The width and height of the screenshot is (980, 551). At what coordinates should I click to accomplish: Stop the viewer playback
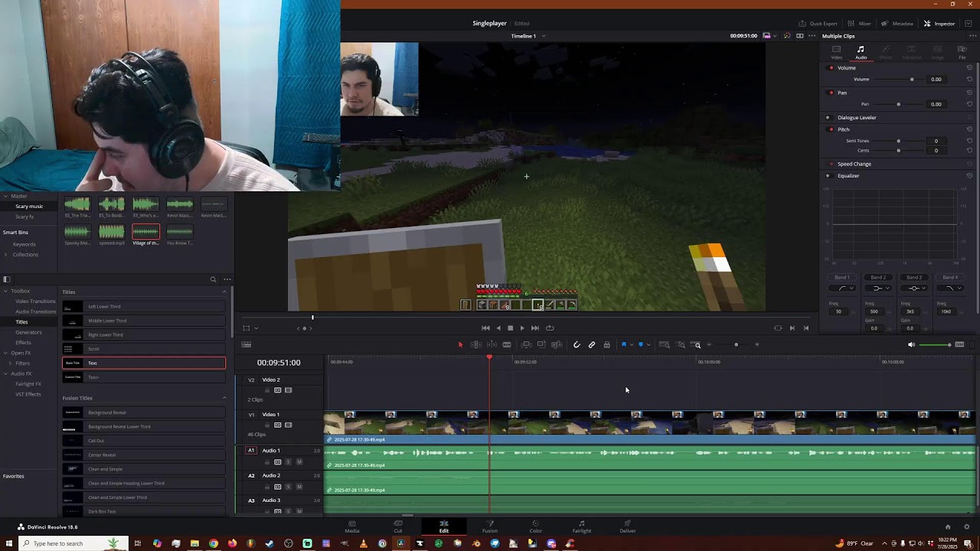511,328
